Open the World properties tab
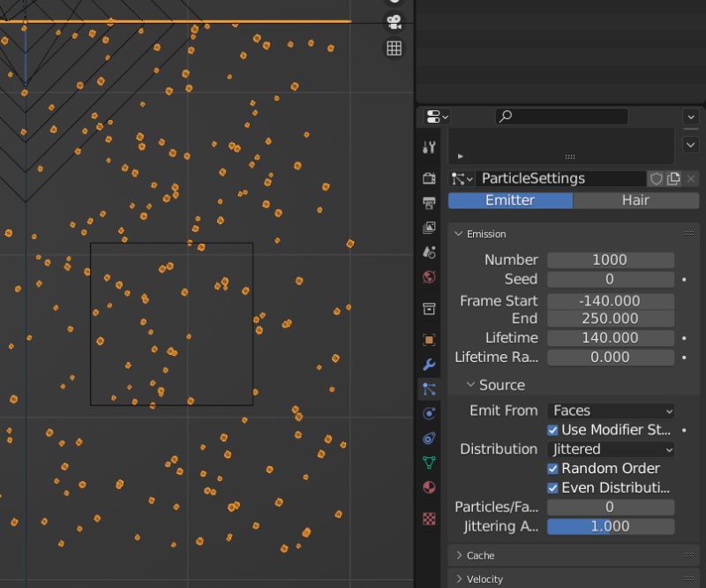This screenshot has height=588, width=706. [x=429, y=276]
